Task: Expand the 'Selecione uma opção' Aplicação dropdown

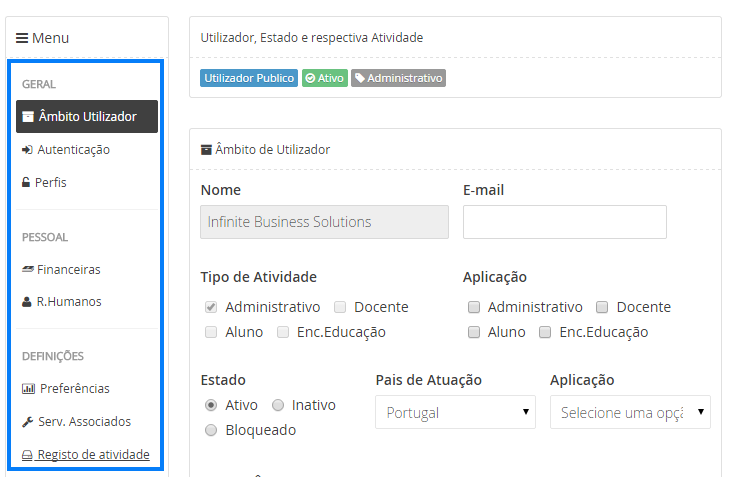Action: coord(630,412)
